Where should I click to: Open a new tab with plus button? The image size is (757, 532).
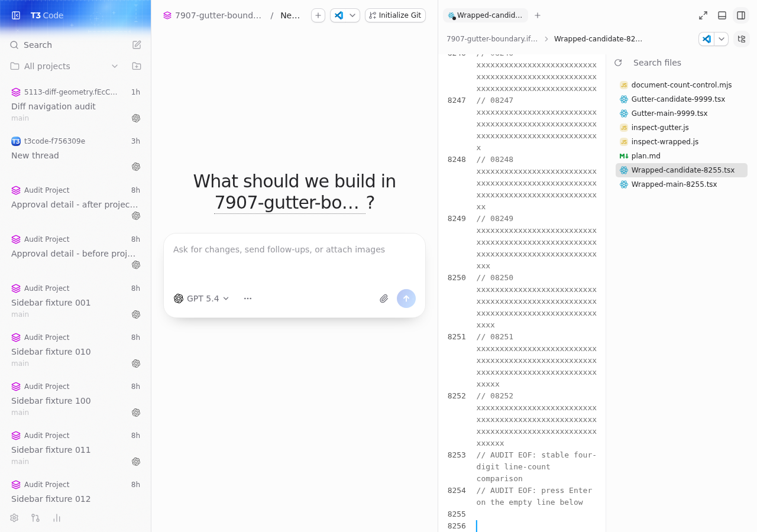point(538,15)
